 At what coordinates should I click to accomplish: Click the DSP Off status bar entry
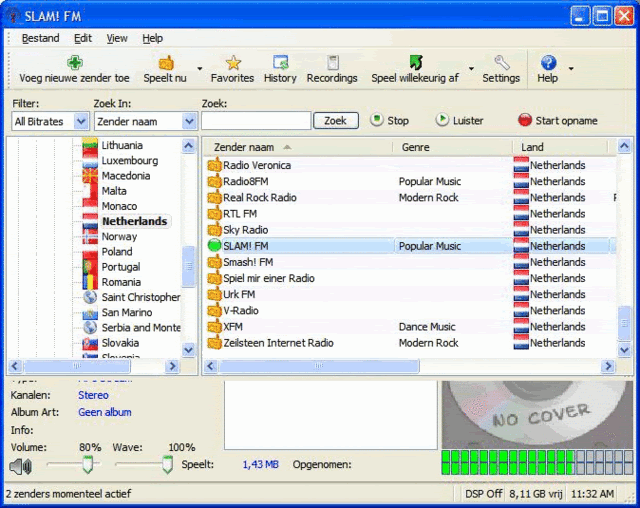483,494
